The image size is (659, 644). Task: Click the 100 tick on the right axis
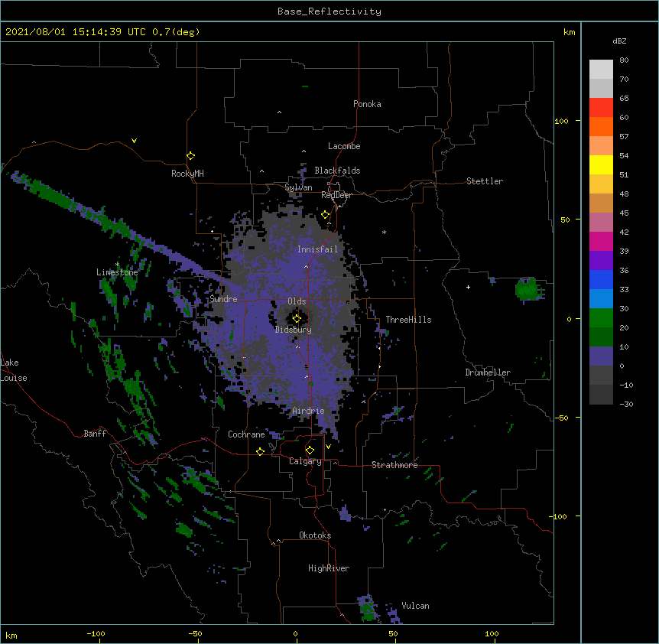[561, 121]
